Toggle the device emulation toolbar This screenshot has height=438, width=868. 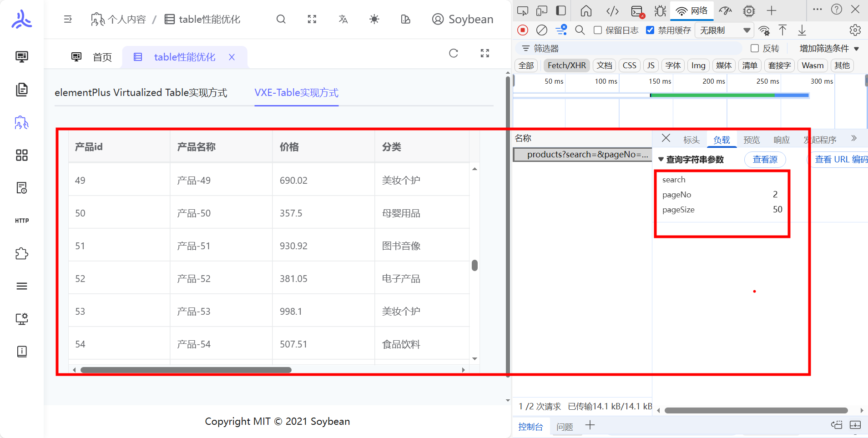pyautogui.click(x=542, y=10)
